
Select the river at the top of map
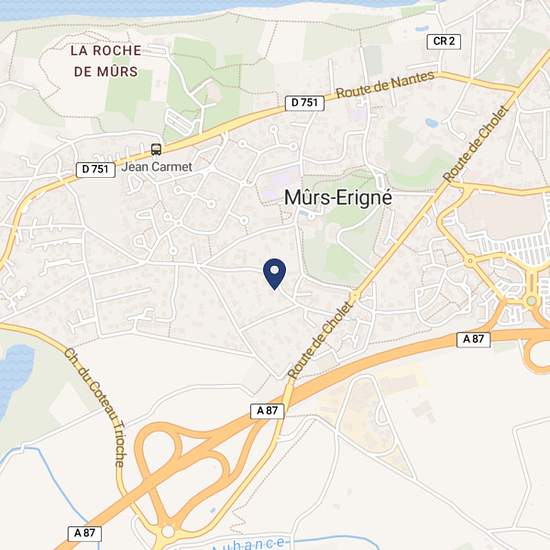coord(210,8)
